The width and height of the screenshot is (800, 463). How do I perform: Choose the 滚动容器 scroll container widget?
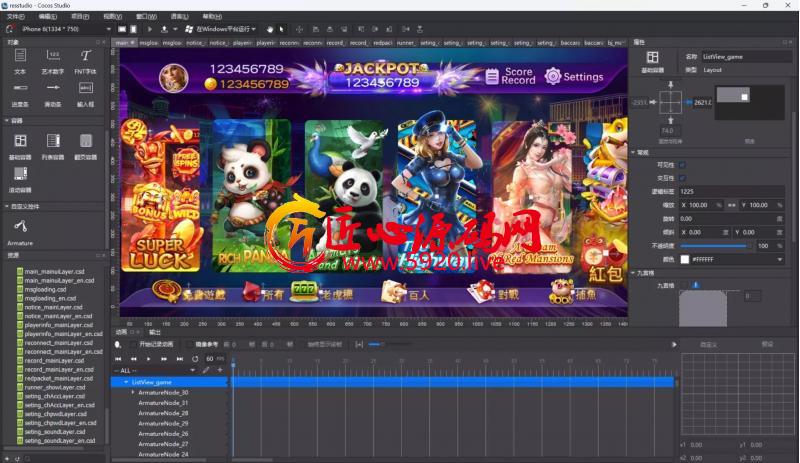pyautogui.click(x=20, y=174)
